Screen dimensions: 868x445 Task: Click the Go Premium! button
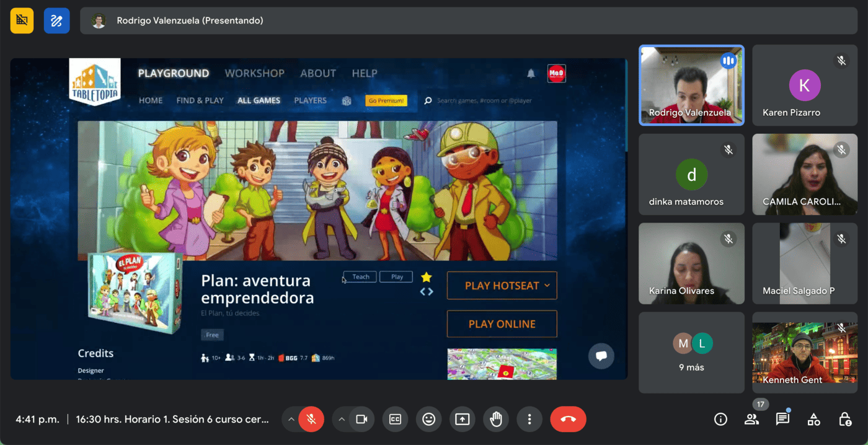[386, 100]
